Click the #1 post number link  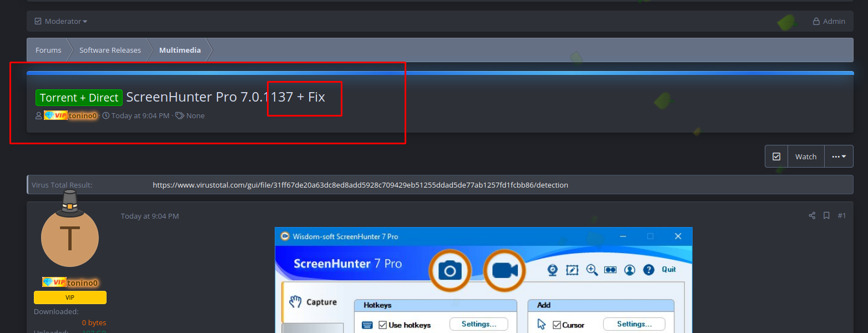pos(841,215)
